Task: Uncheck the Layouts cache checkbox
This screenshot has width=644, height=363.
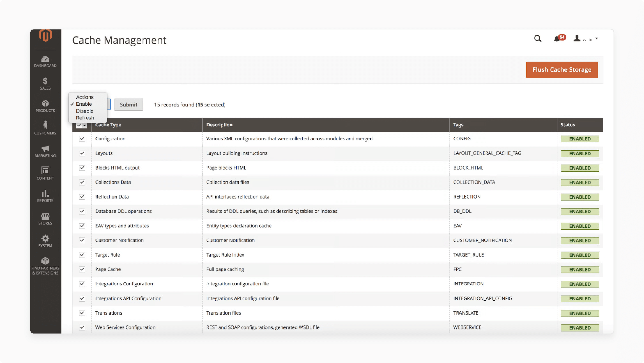Action: [x=82, y=153]
